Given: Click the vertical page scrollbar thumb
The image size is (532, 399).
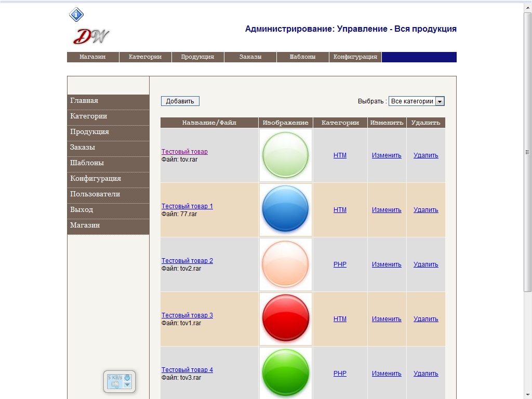Looking at the screenshot, I should [x=528, y=151].
